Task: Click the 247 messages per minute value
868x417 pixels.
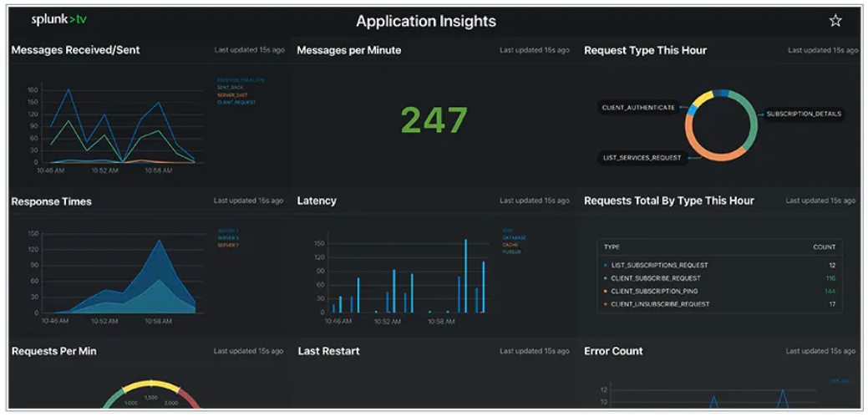Action: click(434, 120)
